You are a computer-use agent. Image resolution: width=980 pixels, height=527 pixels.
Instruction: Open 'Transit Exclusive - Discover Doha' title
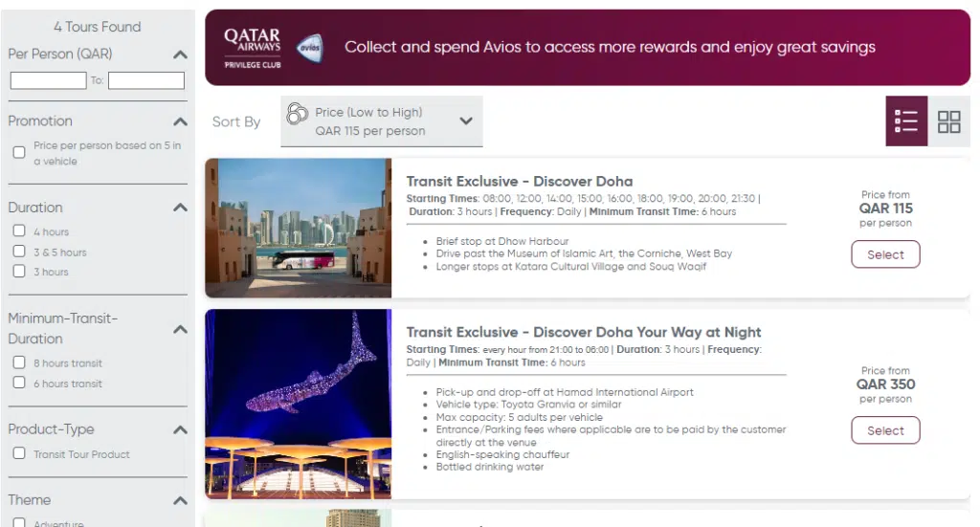point(520,181)
